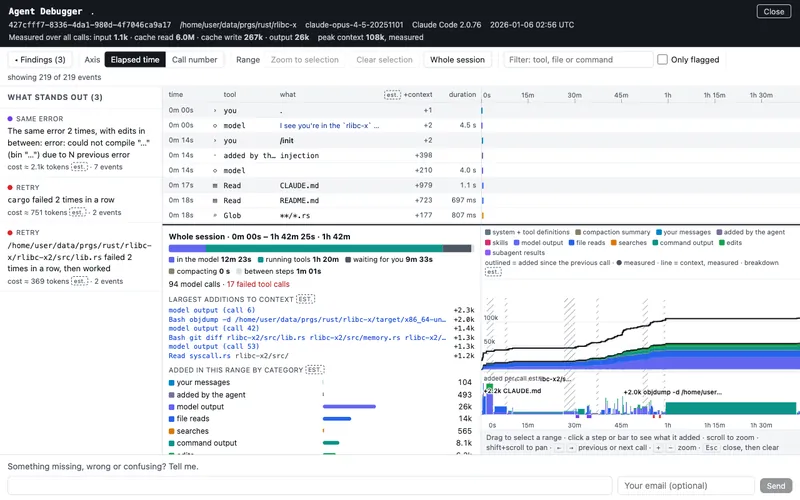Sort by the duration column header
This screenshot has height=500, width=800.
(462, 94)
